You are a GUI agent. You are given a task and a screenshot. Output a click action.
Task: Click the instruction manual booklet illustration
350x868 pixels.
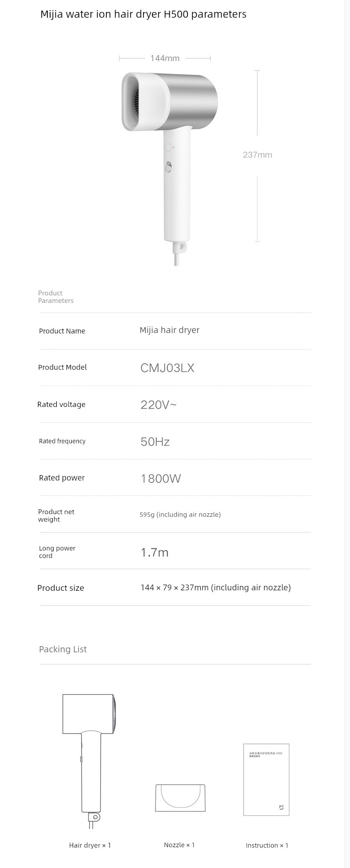(266, 780)
